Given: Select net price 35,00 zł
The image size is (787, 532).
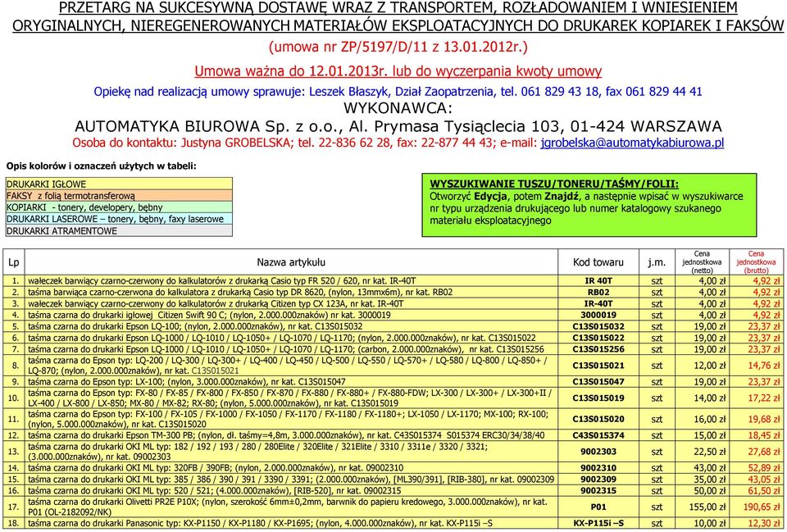Looking at the screenshot, I should pyautogui.click(x=701, y=480).
